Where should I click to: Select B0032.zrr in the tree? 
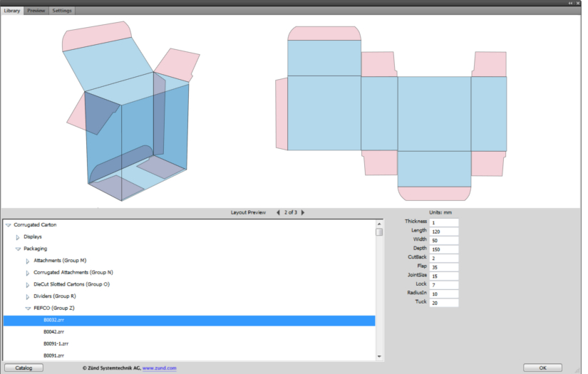pos(190,320)
